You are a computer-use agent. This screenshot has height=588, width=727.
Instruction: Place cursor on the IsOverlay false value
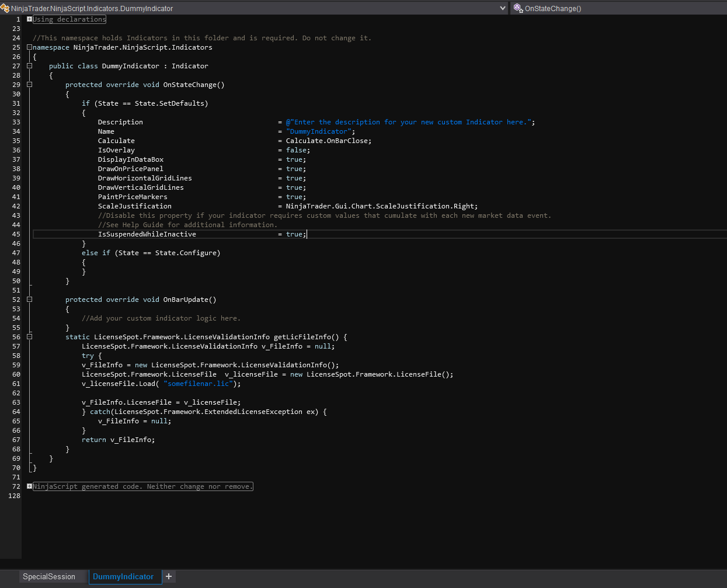[x=296, y=150]
